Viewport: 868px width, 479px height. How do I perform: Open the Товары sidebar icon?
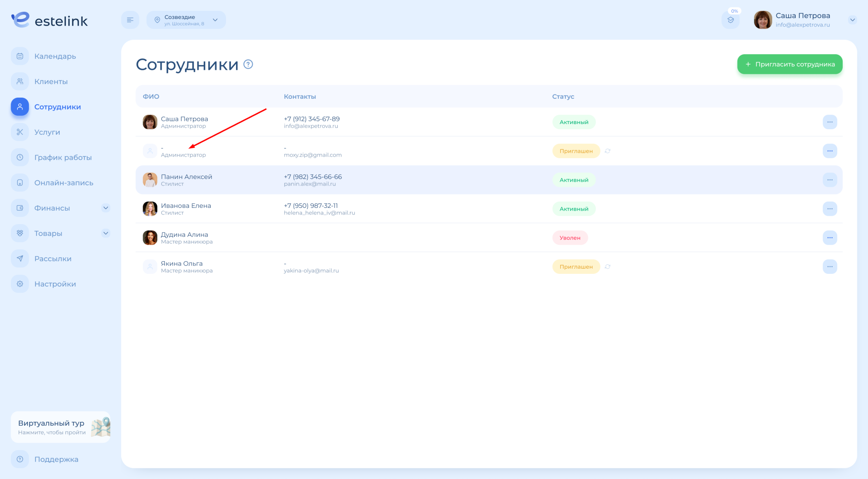coord(20,233)
